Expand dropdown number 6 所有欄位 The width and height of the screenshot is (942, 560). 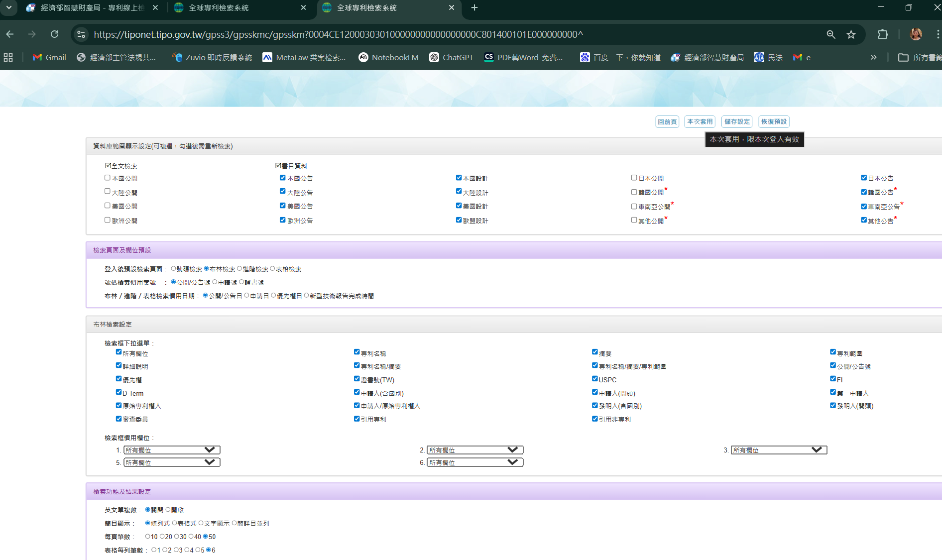(475, 462)
